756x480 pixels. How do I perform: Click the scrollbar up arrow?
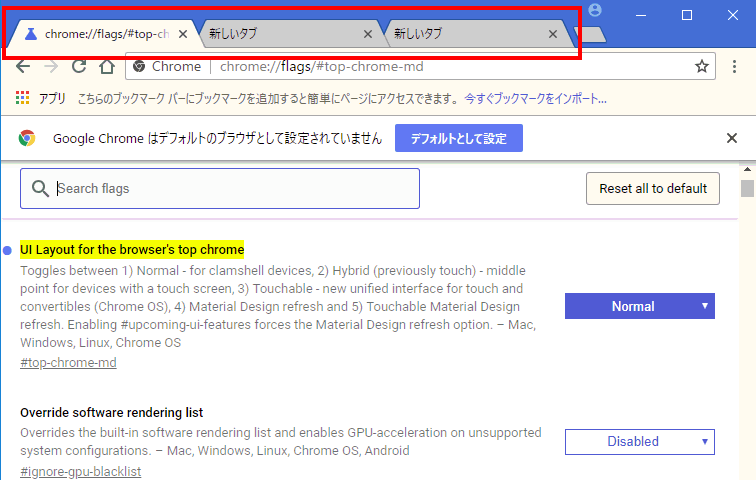(x=747, y=169)
